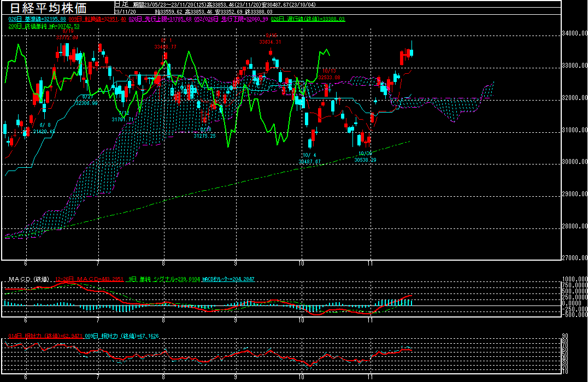Select the 12-26日 MACD=443.2951 legend
Viewport: 588px width, 382px height.
pyautogui.click(x=89, y=279)
